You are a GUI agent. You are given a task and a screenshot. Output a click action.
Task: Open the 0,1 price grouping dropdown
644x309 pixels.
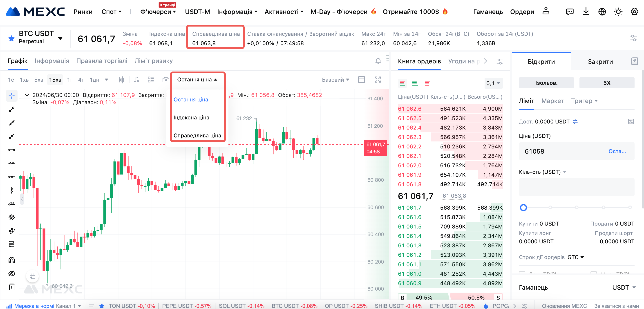[493, 83]
